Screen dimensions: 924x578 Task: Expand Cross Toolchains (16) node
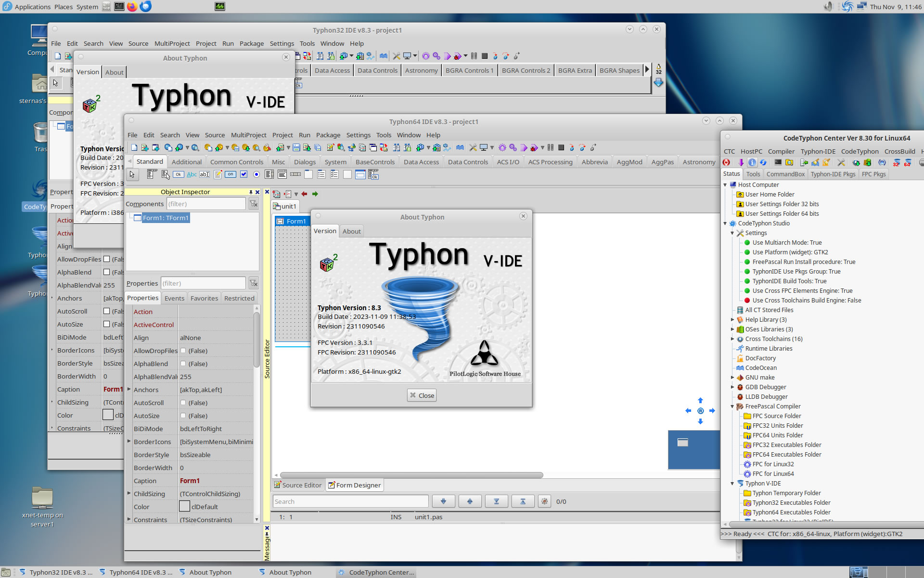[732, 339]
